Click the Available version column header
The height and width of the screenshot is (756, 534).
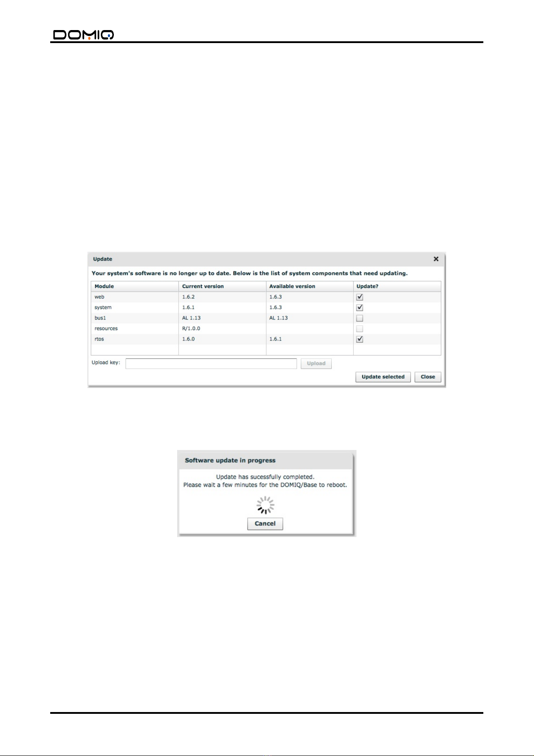point(292,286)
